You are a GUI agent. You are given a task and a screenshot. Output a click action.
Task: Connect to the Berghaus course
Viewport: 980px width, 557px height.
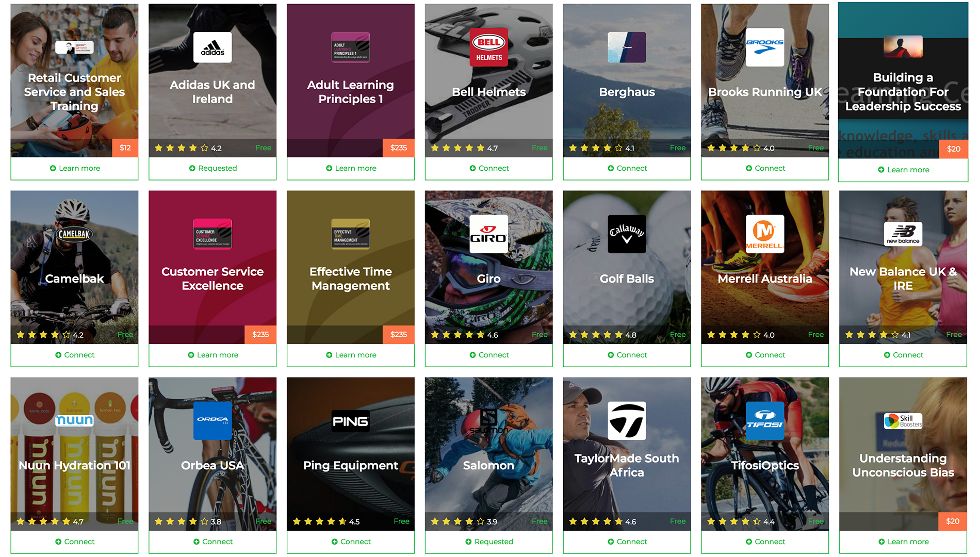click(627, 169)
